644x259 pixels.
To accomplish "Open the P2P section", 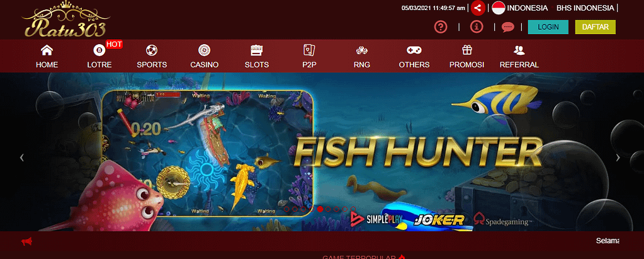I will tap(309, 57).
